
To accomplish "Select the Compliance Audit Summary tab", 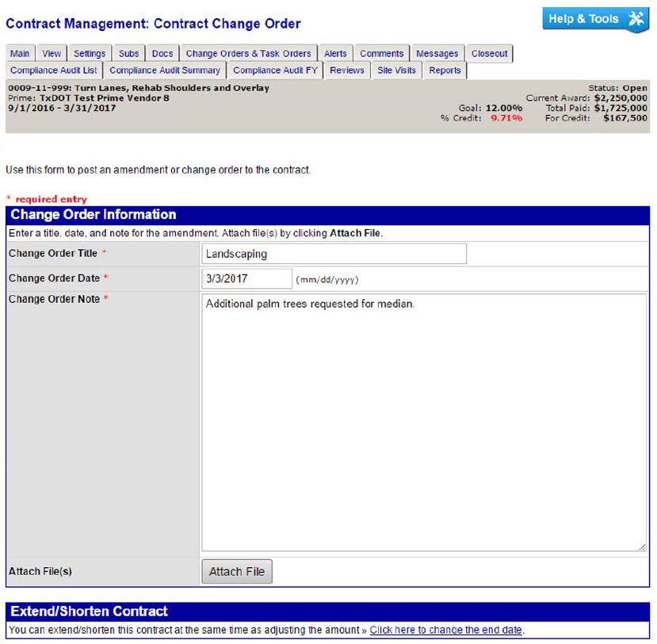I will tap(165, 71).
